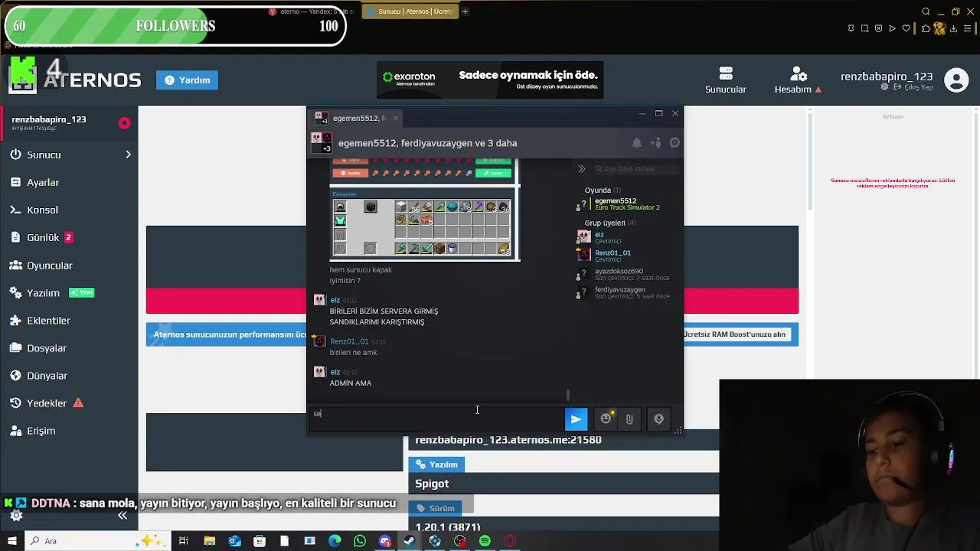This screenshot has height=551, width=980.
Task: Open Dosyalar files page
Action: (47, 348)
